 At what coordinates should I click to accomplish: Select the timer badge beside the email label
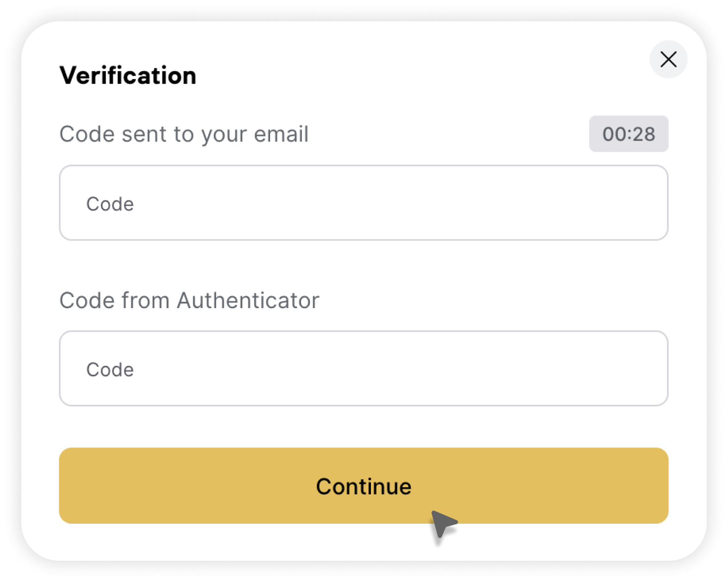pos(629,134)
